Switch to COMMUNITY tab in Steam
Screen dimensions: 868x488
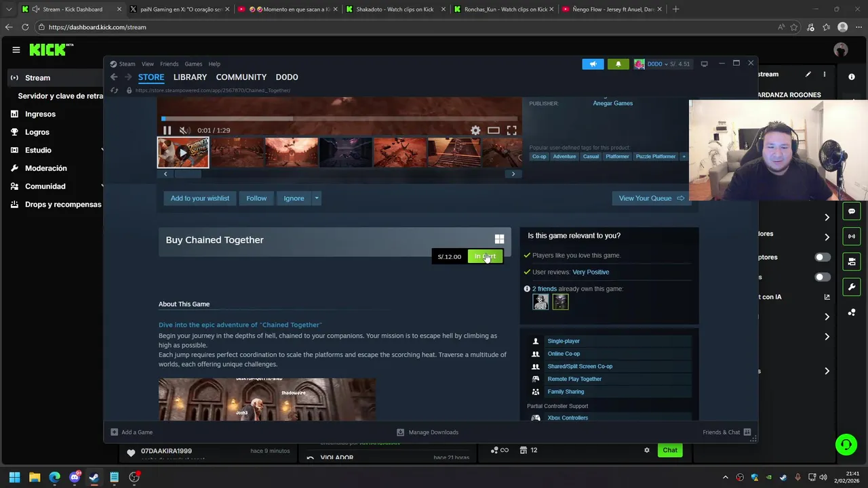coord(241,77)
